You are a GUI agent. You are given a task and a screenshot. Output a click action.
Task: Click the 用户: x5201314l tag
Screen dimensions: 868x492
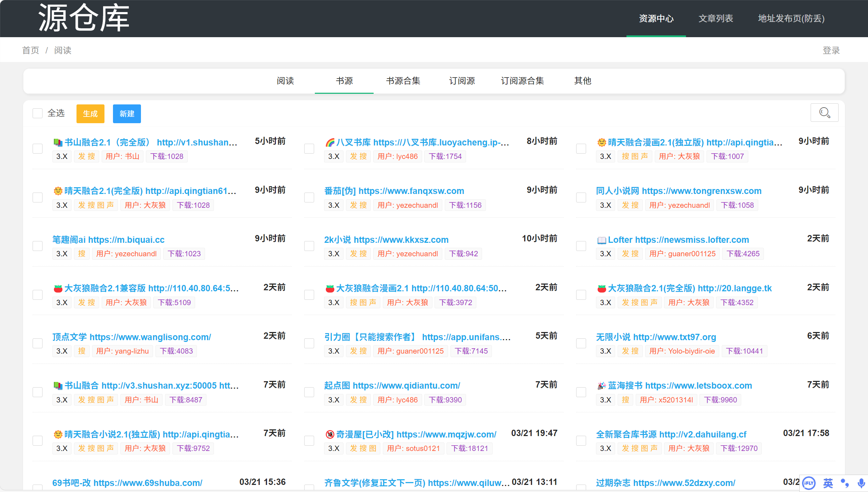666,400
